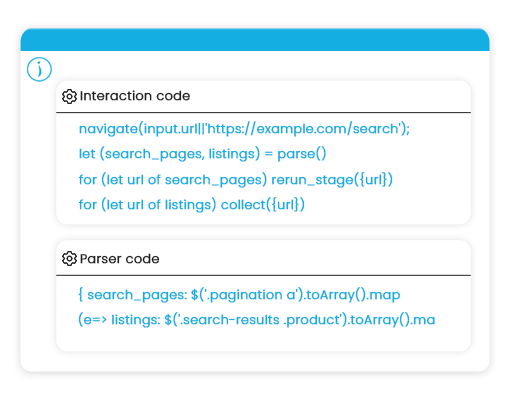Click the gear icon beside Interaction code
Viewport: 510px width, 400px height.
pos(69,96)
